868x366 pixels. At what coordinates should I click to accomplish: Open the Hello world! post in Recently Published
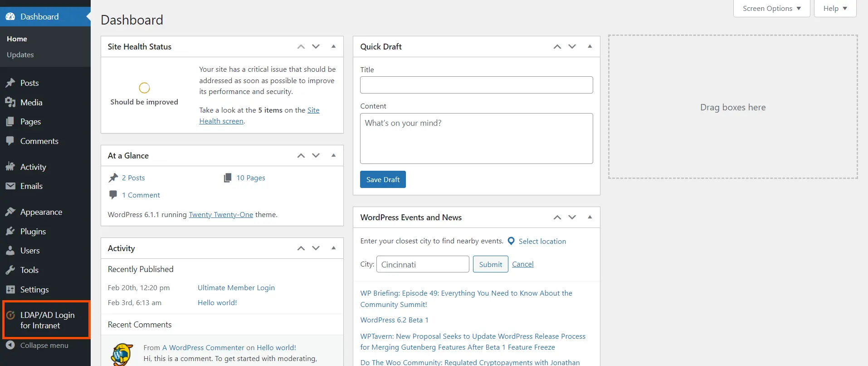[217, 303]
